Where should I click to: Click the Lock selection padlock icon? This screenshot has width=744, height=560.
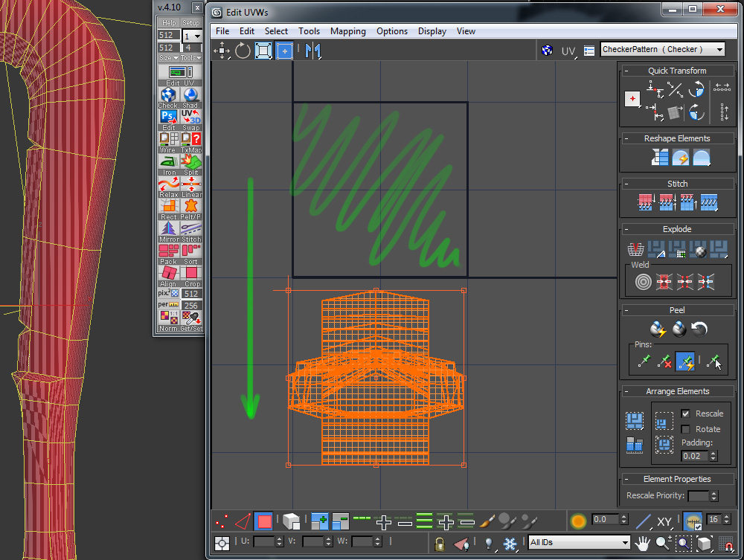(x=440, y=543)
